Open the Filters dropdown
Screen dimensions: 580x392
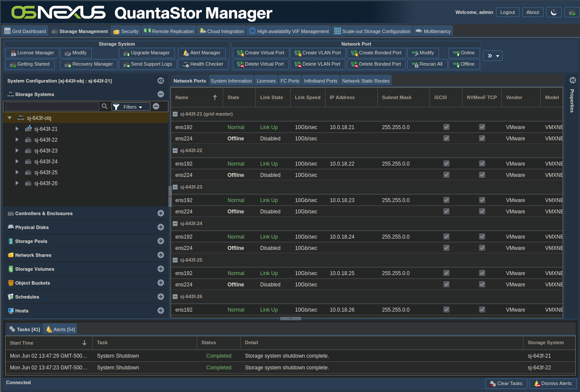coord(131,106)
